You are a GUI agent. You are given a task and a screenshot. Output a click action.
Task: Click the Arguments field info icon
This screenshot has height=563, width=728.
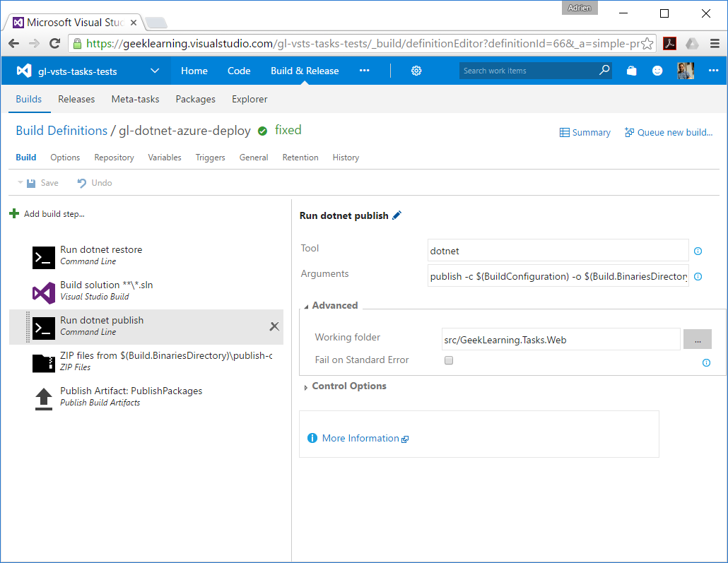(698, 277)
